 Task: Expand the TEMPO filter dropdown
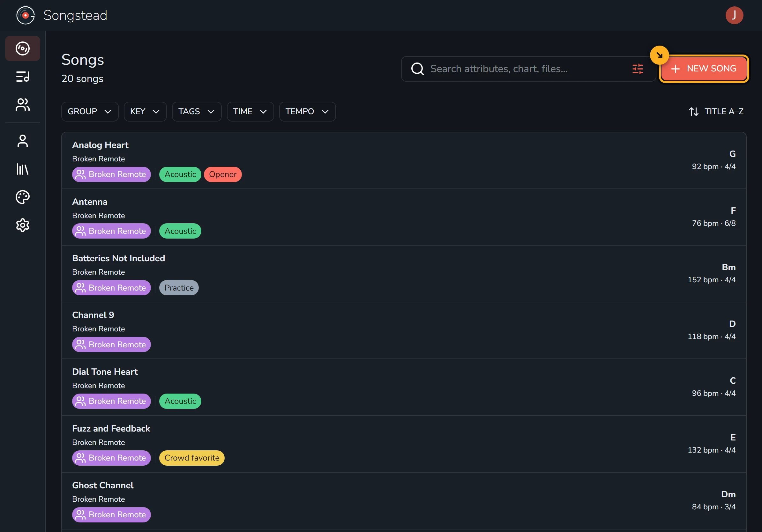(307, 111)
